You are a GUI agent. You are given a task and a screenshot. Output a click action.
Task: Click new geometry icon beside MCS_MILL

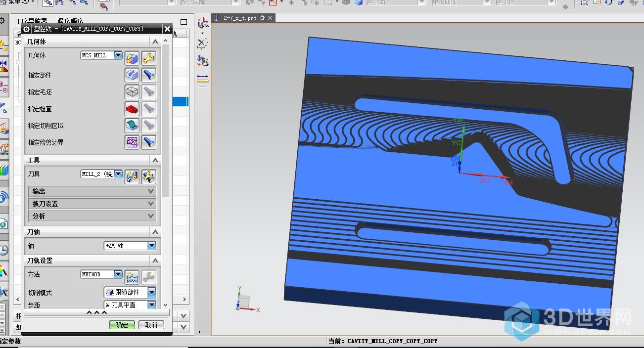tap(132, 58)
